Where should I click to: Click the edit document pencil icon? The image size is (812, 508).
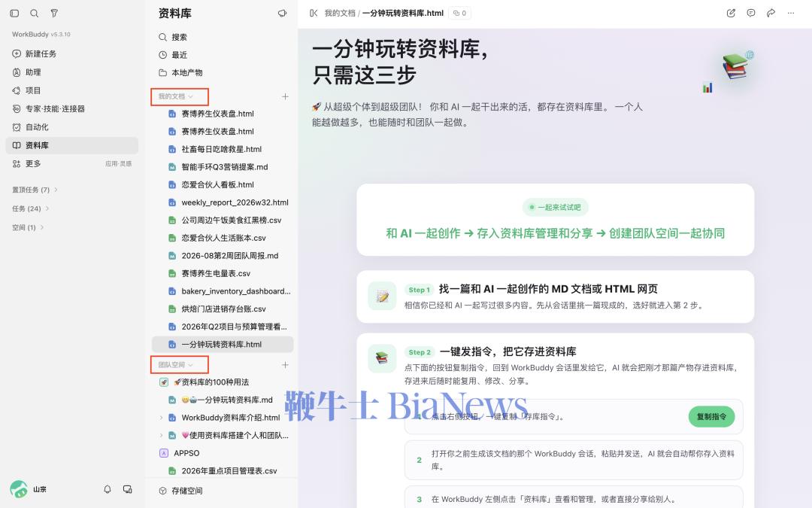(x=731, y=14)
